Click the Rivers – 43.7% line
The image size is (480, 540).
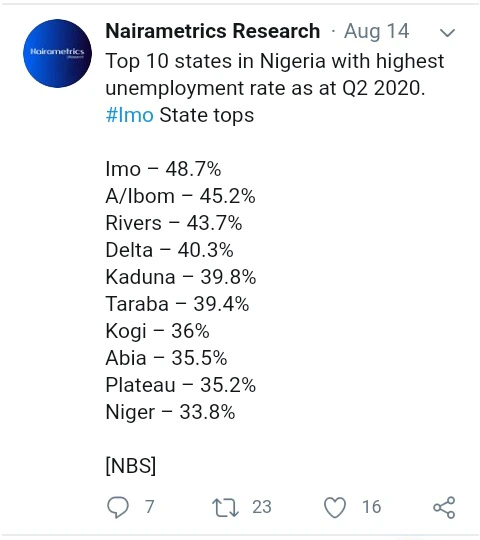[174, 223]
